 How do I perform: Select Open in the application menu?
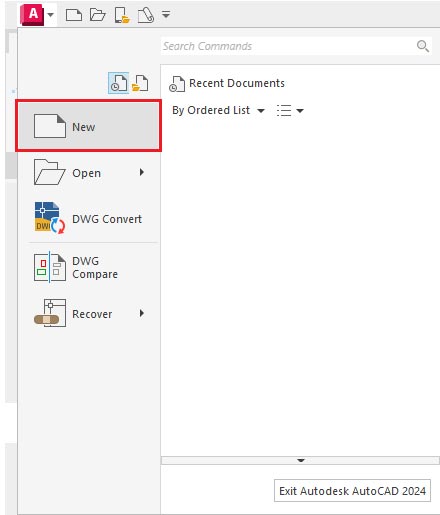89,172
